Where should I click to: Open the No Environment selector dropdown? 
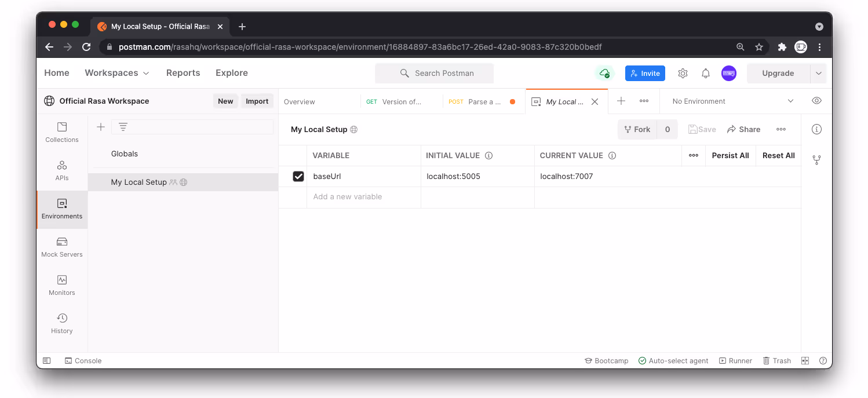tap(732, 101)
